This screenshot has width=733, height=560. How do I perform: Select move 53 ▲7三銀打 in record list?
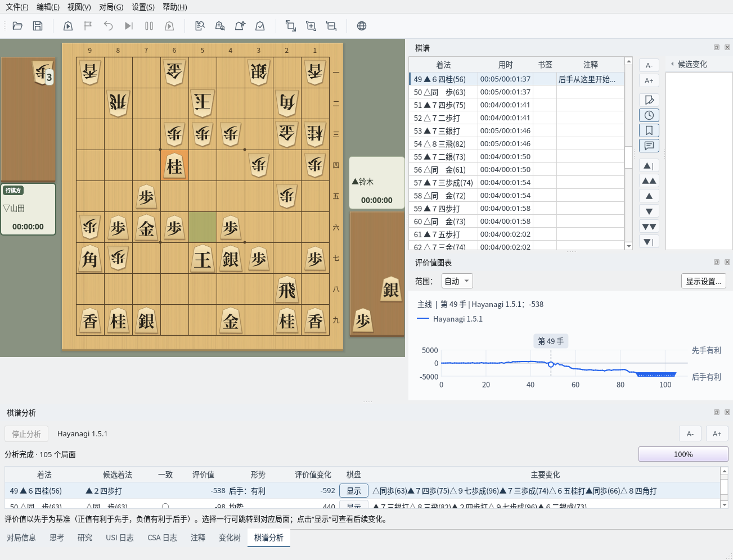pos(516,130)
